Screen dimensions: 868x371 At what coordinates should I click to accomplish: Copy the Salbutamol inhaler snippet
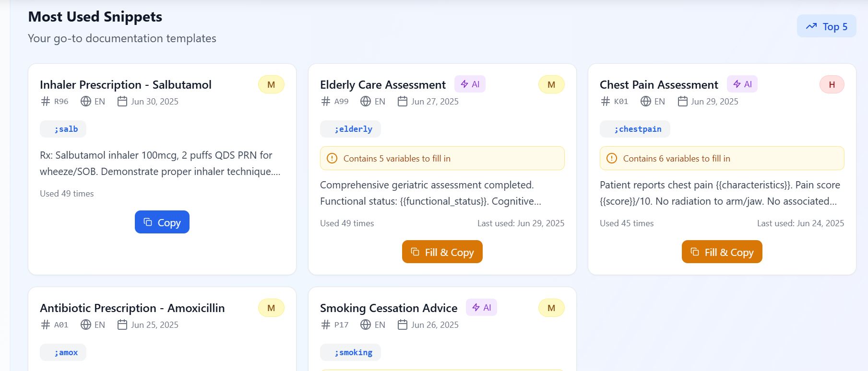point(162,222)
